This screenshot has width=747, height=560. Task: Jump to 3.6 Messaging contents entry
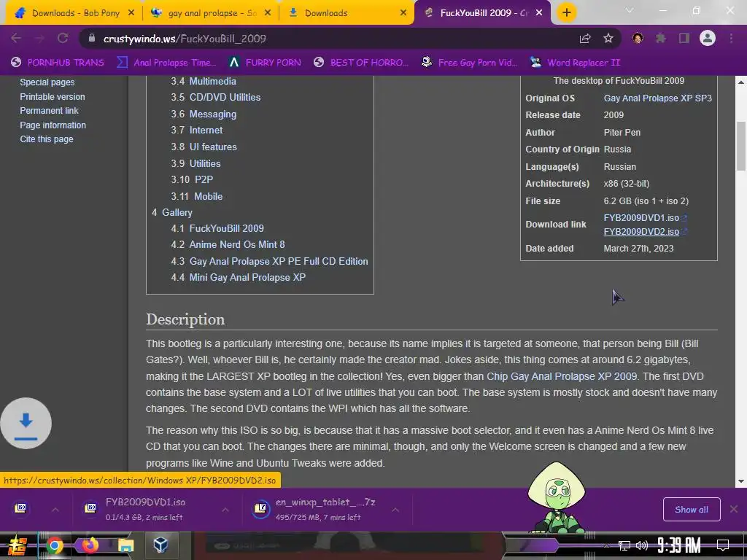click(x=204, y=114)
